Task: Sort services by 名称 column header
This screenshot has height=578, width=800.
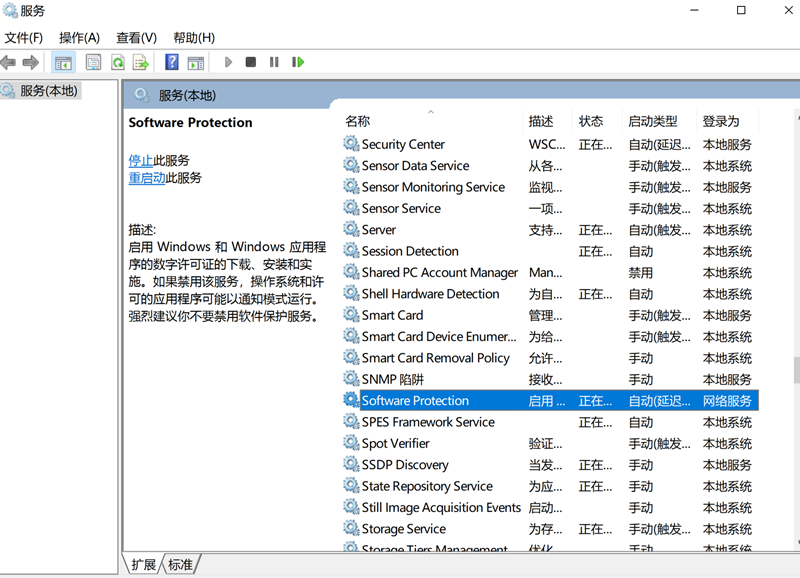Action: 357,121
